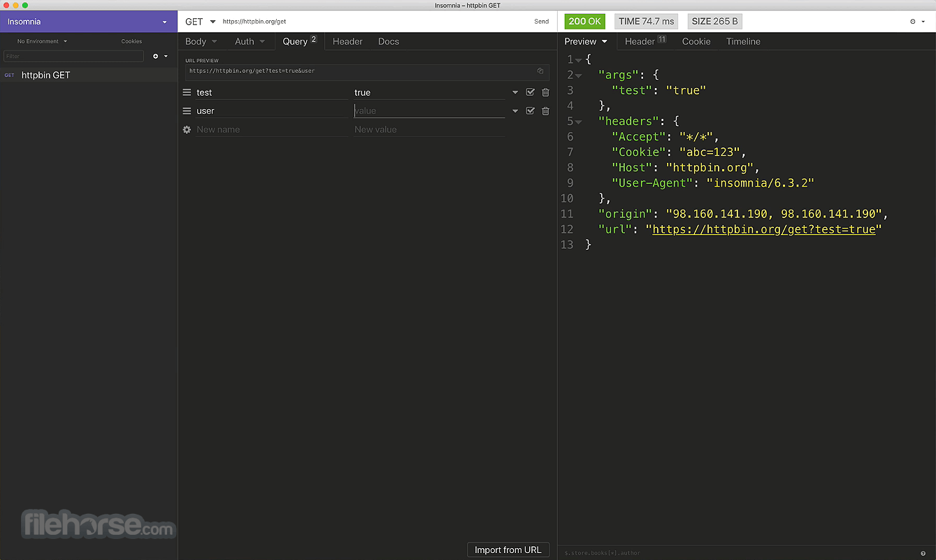The height and width of the screenshot is (560, 936).
Task: Edit the request URL field
Action: pyautogui.click(x=373, y=22)
